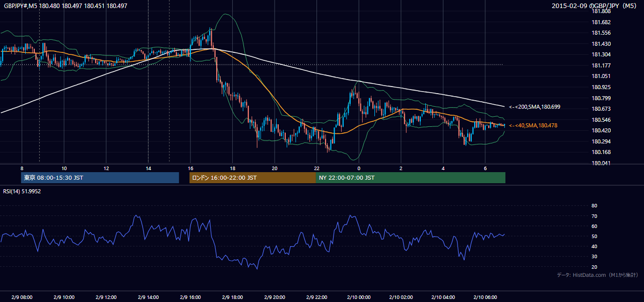Click RSI scale value 70
The image size is (644, 302).
click(x=594, y=216)
